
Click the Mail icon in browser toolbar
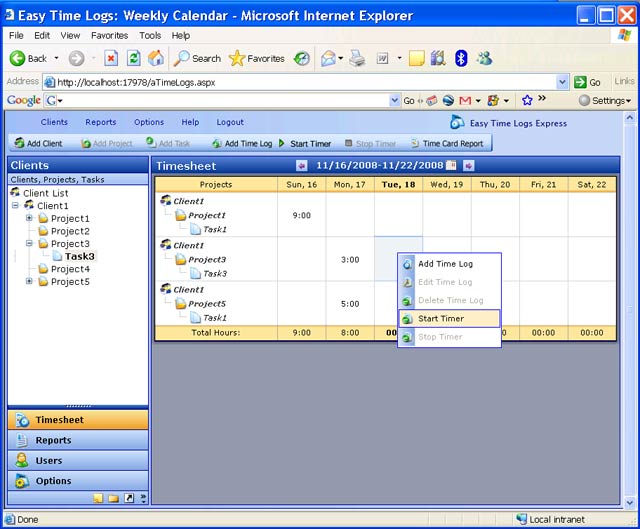tap(328, 58)
